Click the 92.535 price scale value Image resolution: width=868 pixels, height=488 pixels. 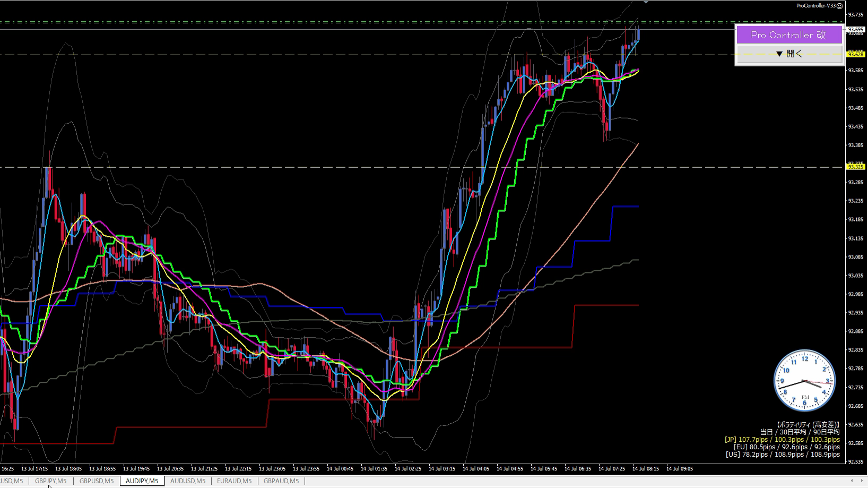click(x=855, y=462)
